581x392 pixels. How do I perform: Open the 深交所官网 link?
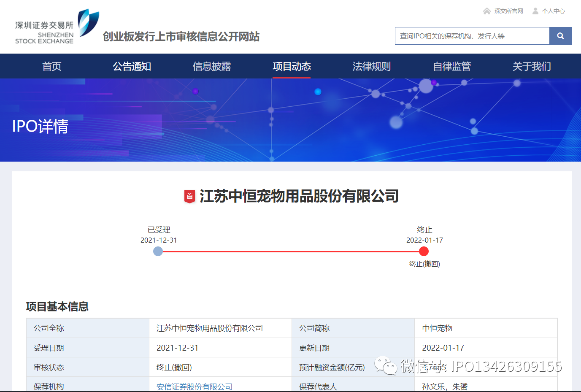point(508,11)
